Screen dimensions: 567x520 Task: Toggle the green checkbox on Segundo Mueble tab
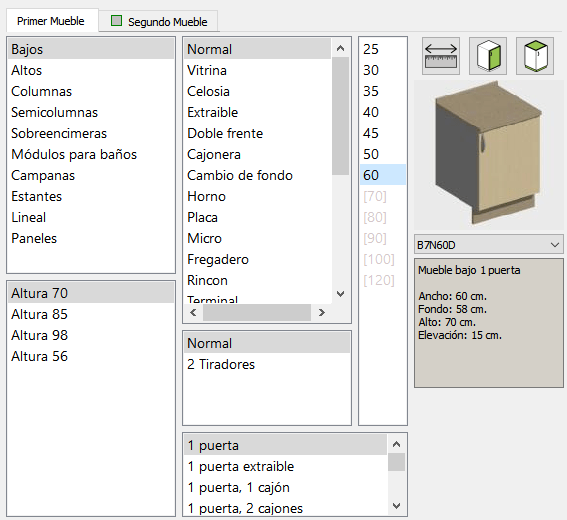point(116,21)
